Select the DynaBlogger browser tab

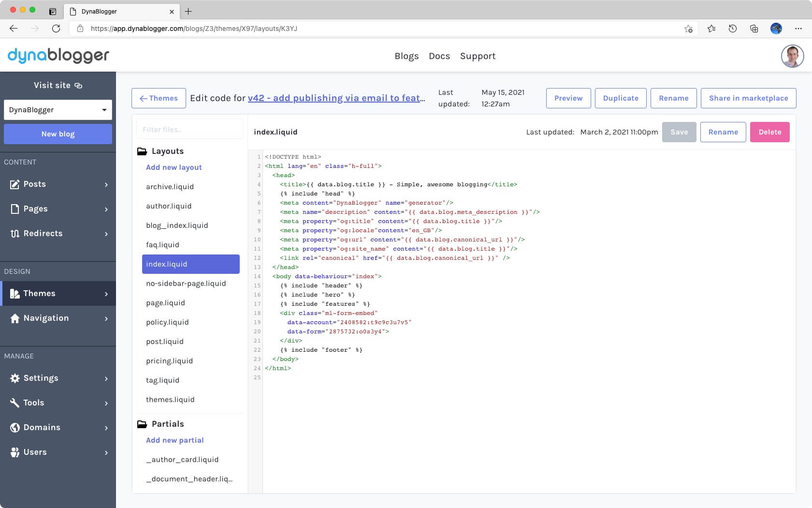pos(121,11)
